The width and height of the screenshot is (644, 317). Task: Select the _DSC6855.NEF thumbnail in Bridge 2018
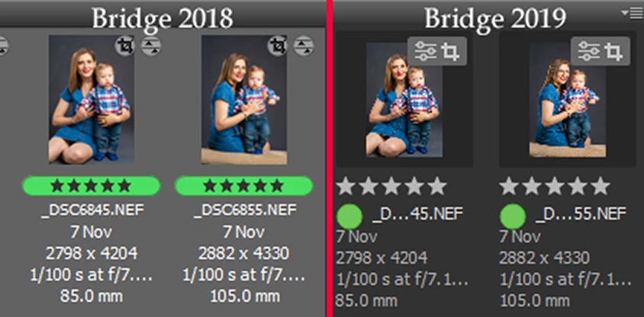244,100
